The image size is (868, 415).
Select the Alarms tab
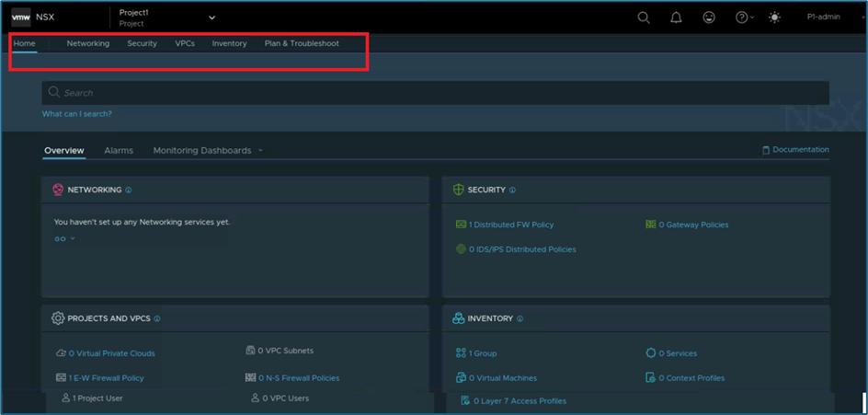(119, 151)
